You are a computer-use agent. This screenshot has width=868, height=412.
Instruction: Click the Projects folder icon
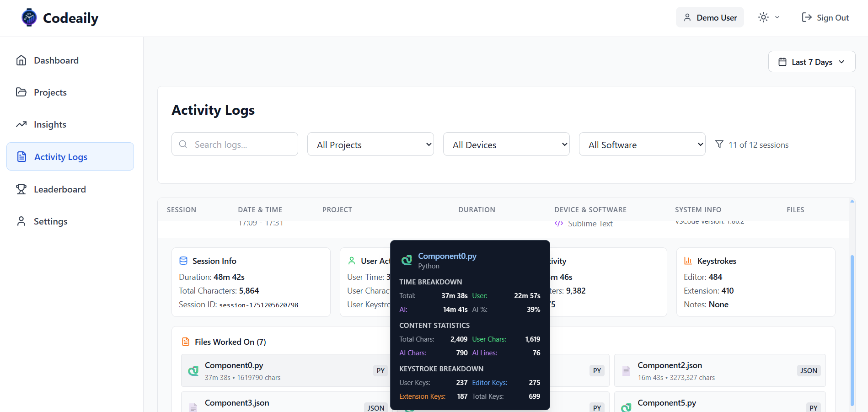point(21,92)
